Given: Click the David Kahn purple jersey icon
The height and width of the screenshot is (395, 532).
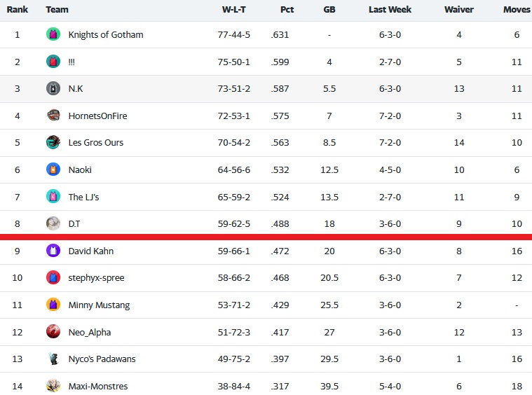Looking at the screenshot, I should [x=53, y=251].
